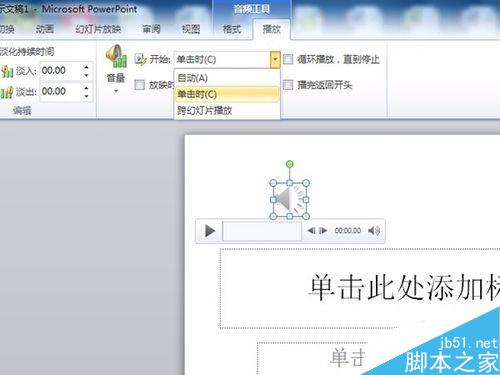Image resolution: width=500 pixels, height=375 pixels.
Task: Increase 淡出 fade-out duration
Action: (x=86, y=88)
